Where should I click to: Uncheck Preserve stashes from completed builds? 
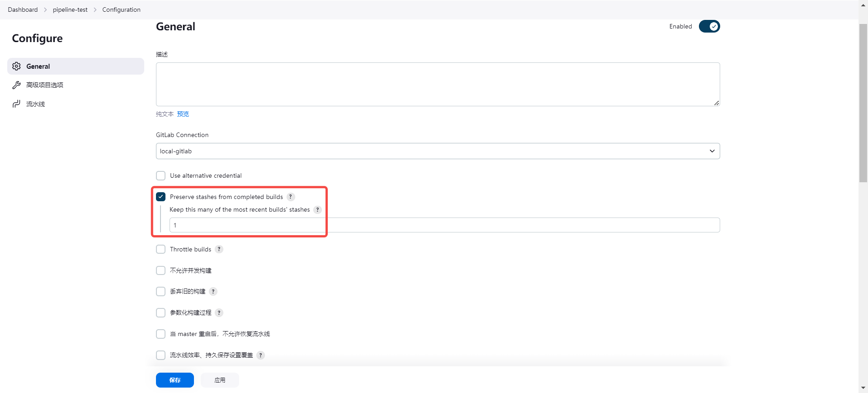pos(160,197)
